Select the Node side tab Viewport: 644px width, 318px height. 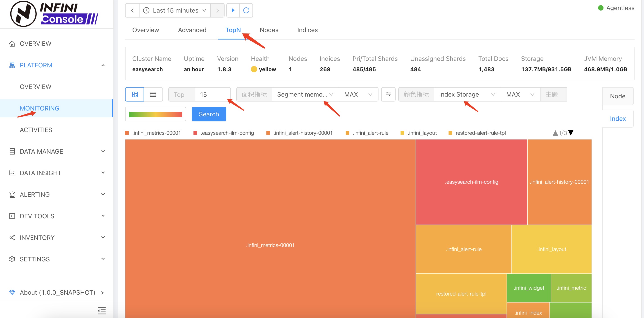point(617,96)
